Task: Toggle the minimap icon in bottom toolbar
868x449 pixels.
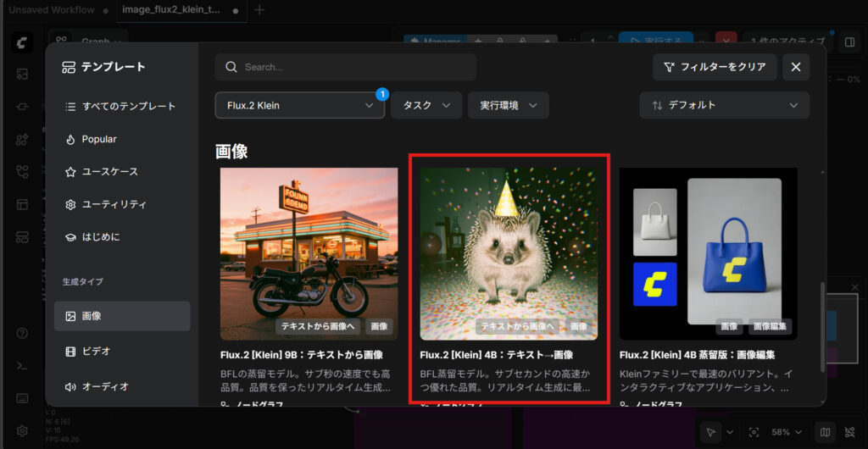Action: (825, 432)
